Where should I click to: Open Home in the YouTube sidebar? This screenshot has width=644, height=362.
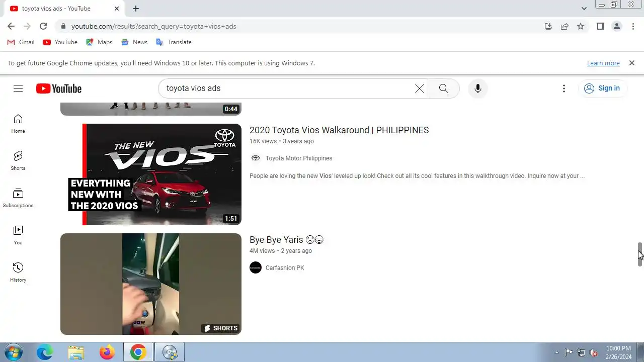[x=18, y=124]
